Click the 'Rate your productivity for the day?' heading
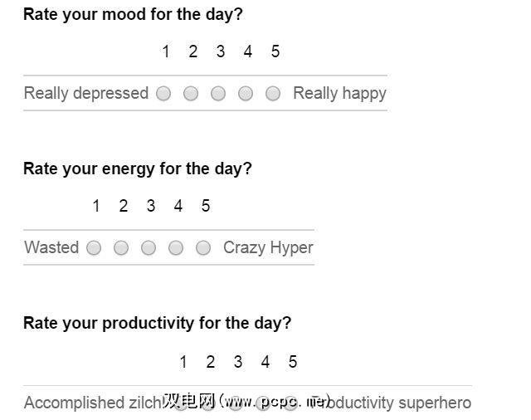The height and width of the screenshot is (420, 531). point(157,323)
